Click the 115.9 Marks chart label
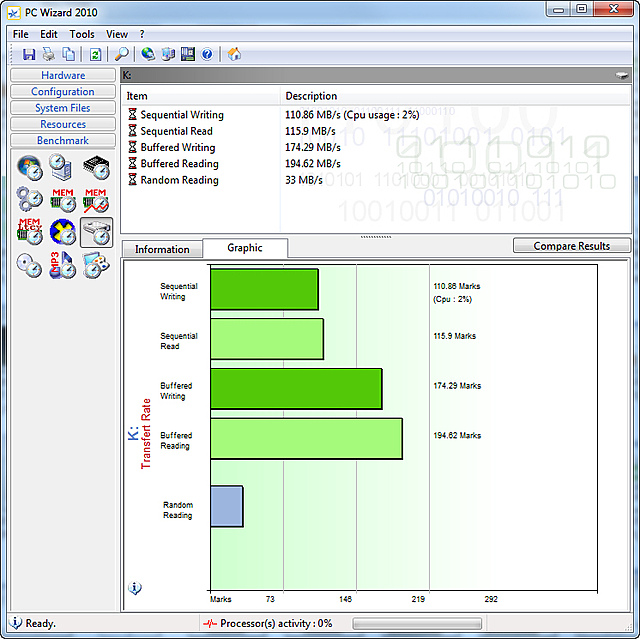This screenshot has height=639, width=640. pyautogui.click(x=454, y=336)
